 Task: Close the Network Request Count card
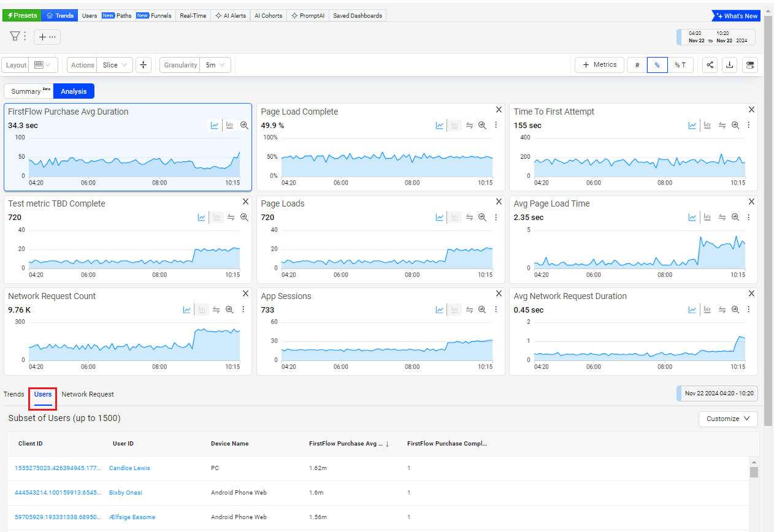pos(245,294)
